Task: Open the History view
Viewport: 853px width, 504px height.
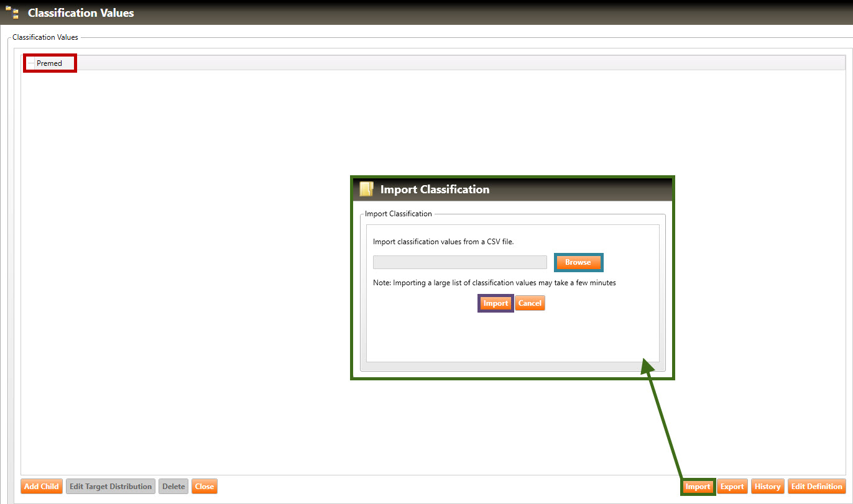Action: tap(767, 487)
